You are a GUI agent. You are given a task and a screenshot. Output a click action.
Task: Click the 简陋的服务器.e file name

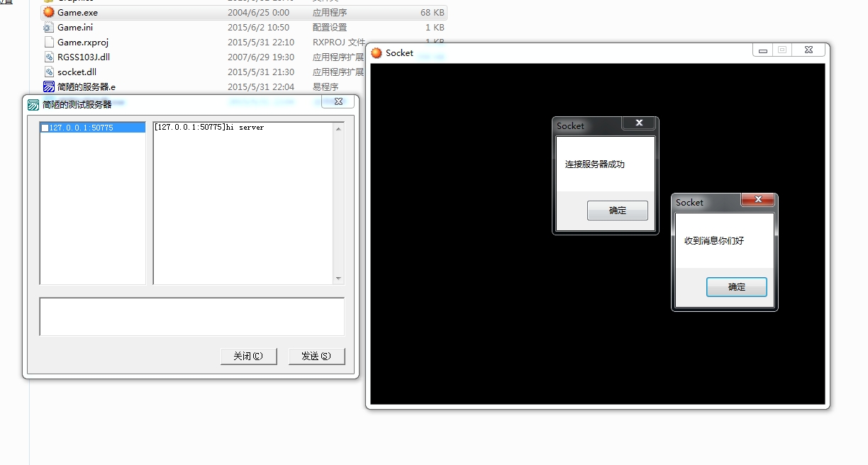click(87, 87)
